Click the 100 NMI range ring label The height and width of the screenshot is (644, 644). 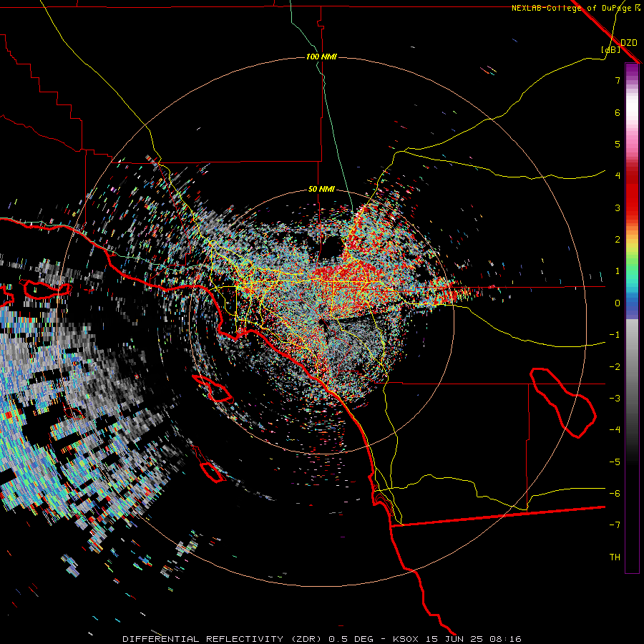coord(321,57)
